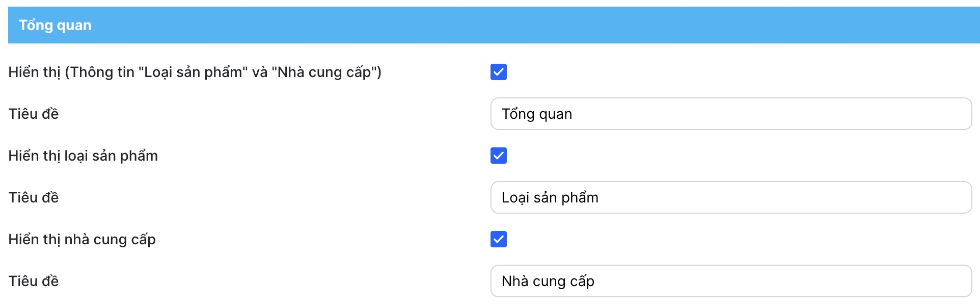Place cursor after "Nhà cung cấp" text in the input
The image size is (980, 307).
coord(596,281)
